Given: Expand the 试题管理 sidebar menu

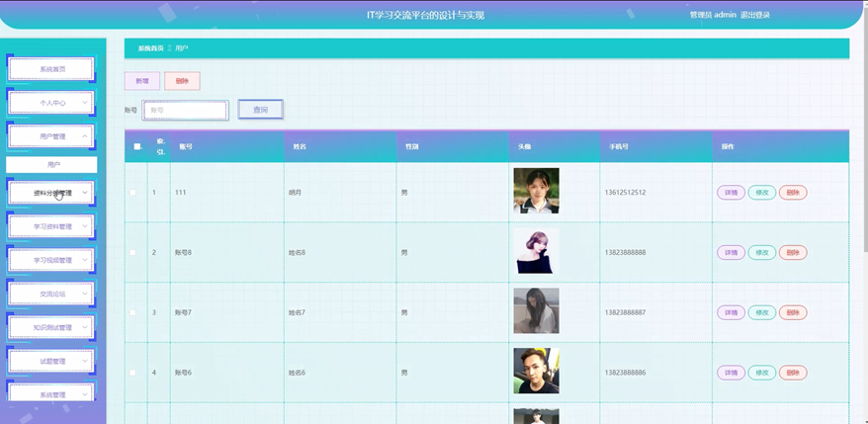Looking at the screenshot, I should tap(51, 362).
